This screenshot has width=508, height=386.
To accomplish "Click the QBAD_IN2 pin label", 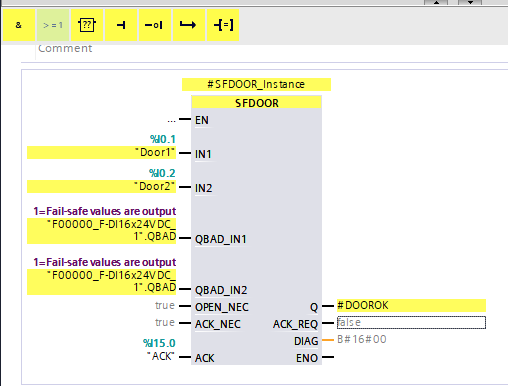I will (221, 290).
